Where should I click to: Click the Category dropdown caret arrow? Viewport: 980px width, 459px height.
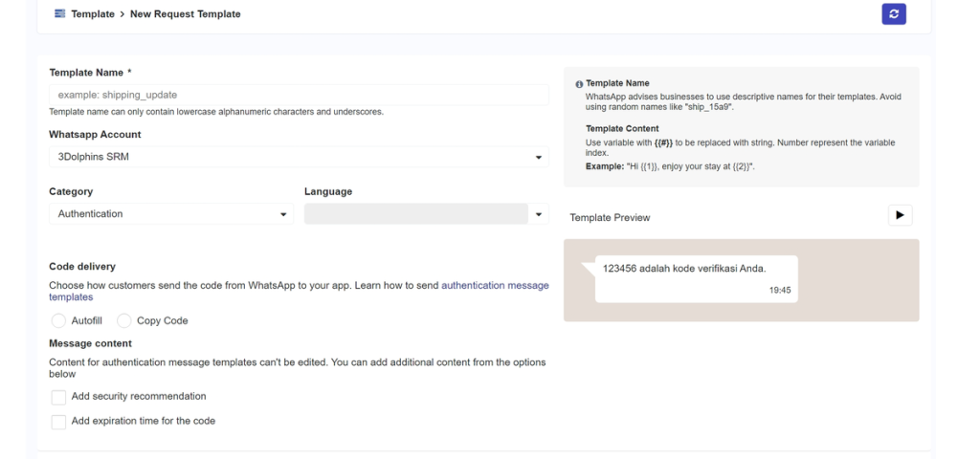tap(283, 215)
